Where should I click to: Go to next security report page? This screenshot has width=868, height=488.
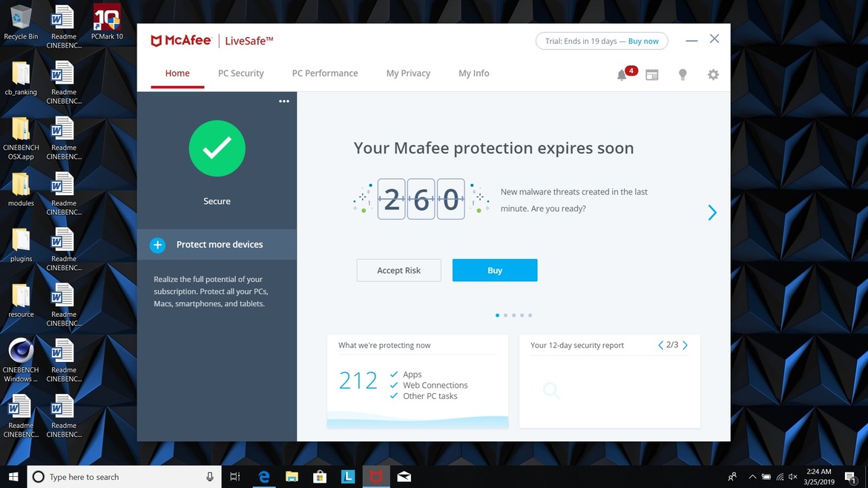685,346
